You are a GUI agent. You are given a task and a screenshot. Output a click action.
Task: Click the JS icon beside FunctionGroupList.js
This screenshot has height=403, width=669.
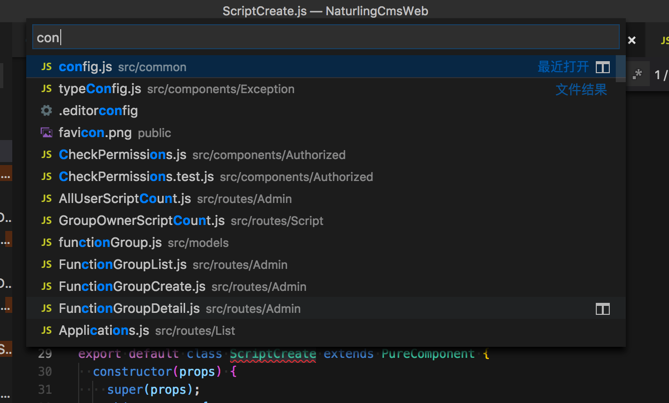(47, 264)
